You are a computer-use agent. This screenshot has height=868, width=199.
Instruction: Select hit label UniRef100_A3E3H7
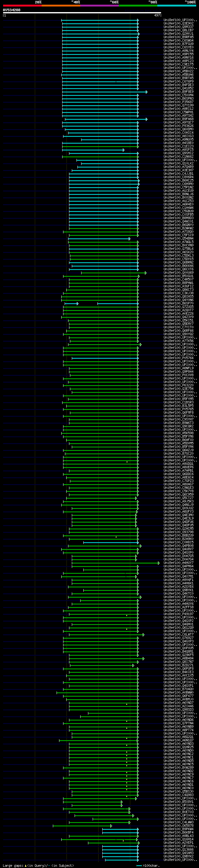[179, 170]
